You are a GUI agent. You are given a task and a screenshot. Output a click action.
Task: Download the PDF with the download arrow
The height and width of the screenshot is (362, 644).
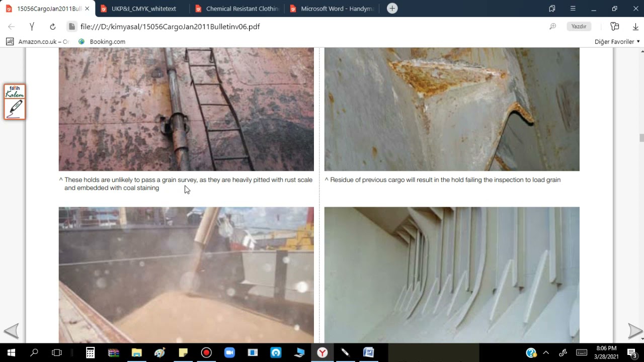pyautogui.click(x=635, y=27)
